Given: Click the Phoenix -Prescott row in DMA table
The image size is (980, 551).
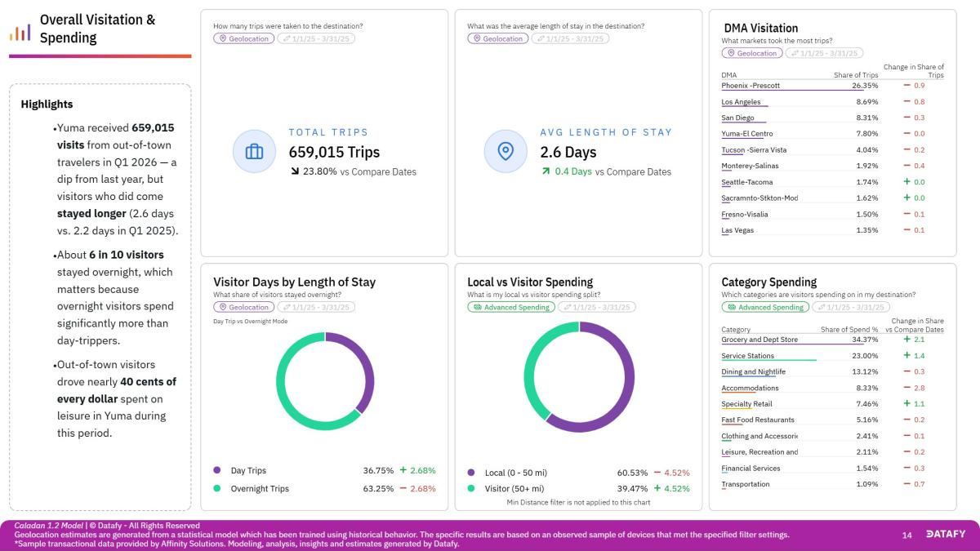Looking at the screenshot, I should [833, 86].
